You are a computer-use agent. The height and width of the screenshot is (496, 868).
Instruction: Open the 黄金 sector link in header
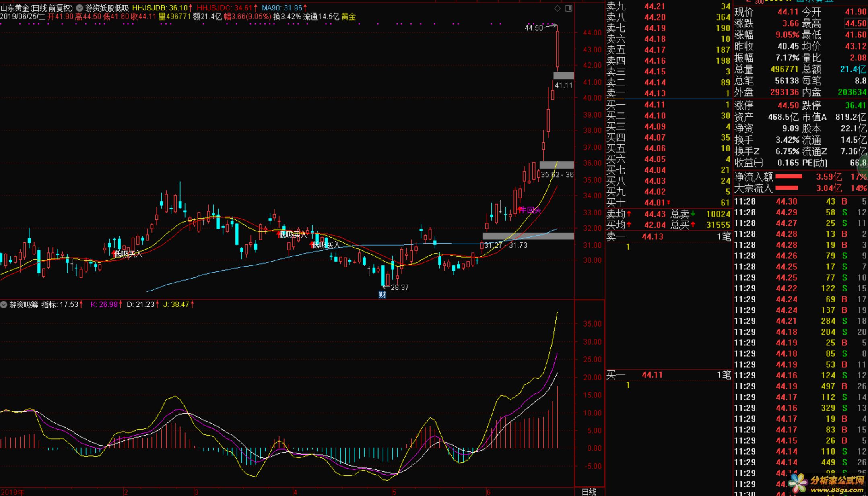[x=348, y=17]
